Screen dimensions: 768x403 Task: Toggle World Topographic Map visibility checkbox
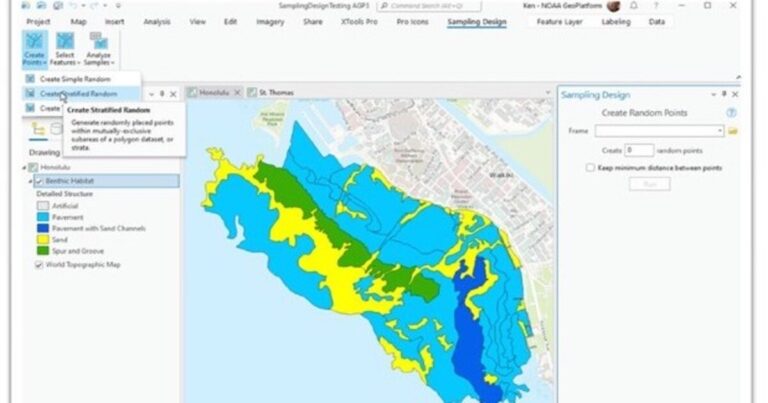tap(39, 265)
